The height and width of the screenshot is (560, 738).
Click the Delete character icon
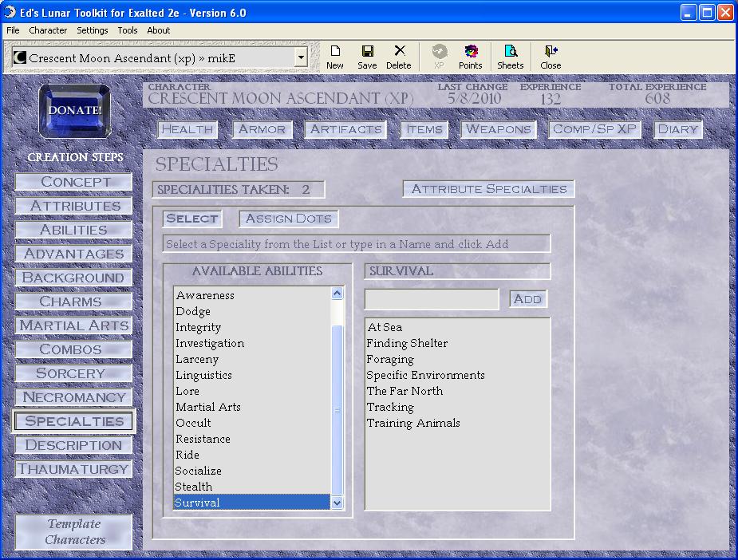(x=399, y=57)
